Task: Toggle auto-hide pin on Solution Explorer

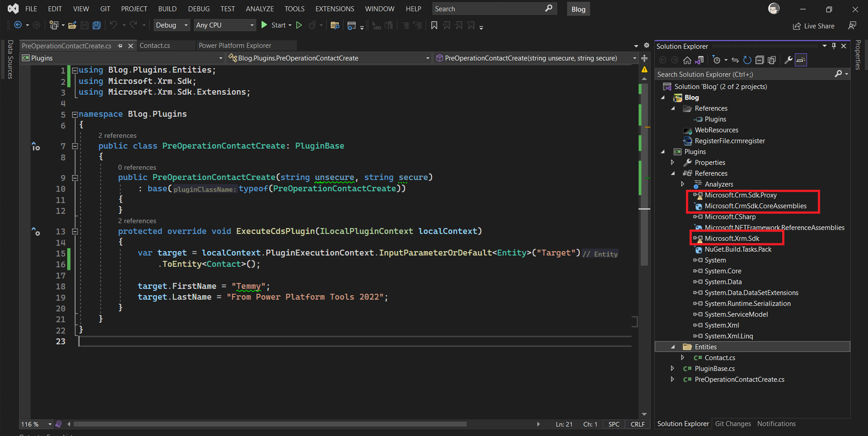Action: (x=834, y=46)
